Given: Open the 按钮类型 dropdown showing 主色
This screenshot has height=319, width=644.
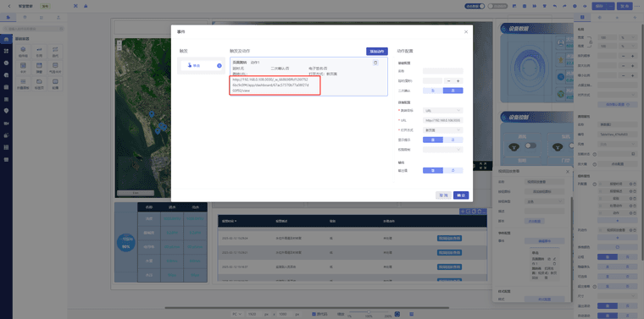Looking at the screenshot, I should 545,201.
